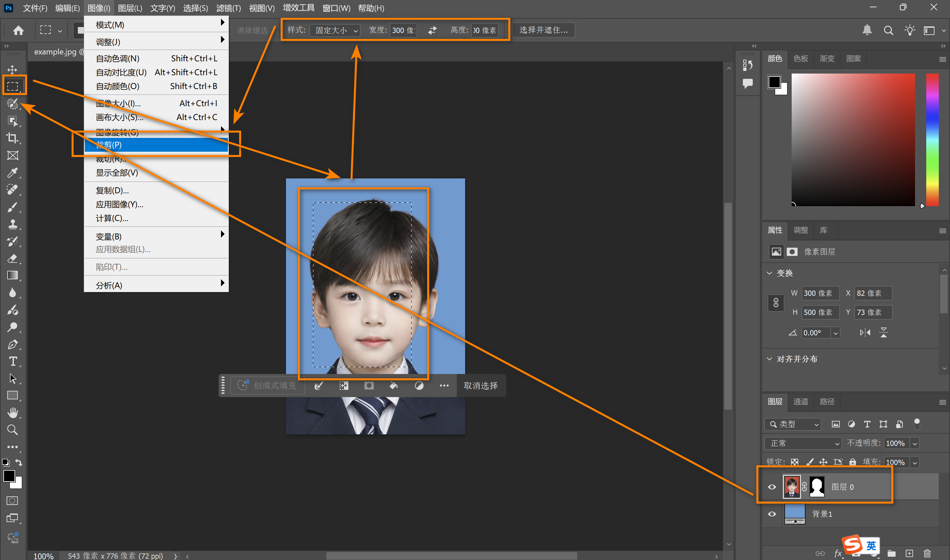Click the 取消选择 button
The width and height of the screenshot is (950, 560).
tap(481, 386)
